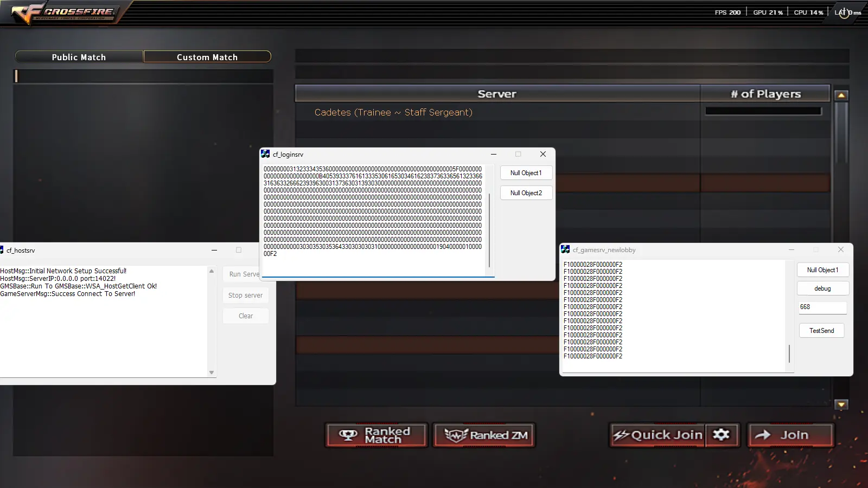Click Null Object2 in cf_loginsrv
Screen dimensions: 868x488
(x=526, y=193)
